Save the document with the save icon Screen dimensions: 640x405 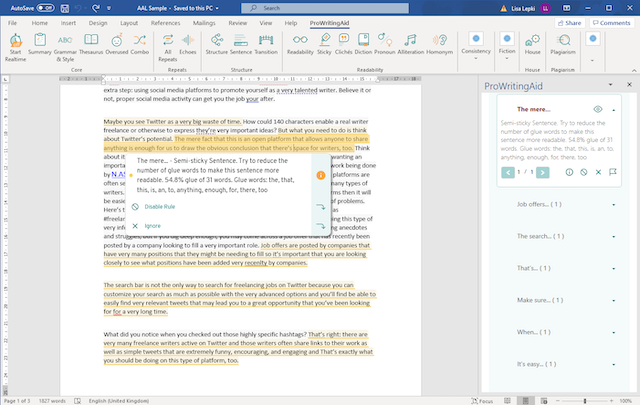pos(64,8)
